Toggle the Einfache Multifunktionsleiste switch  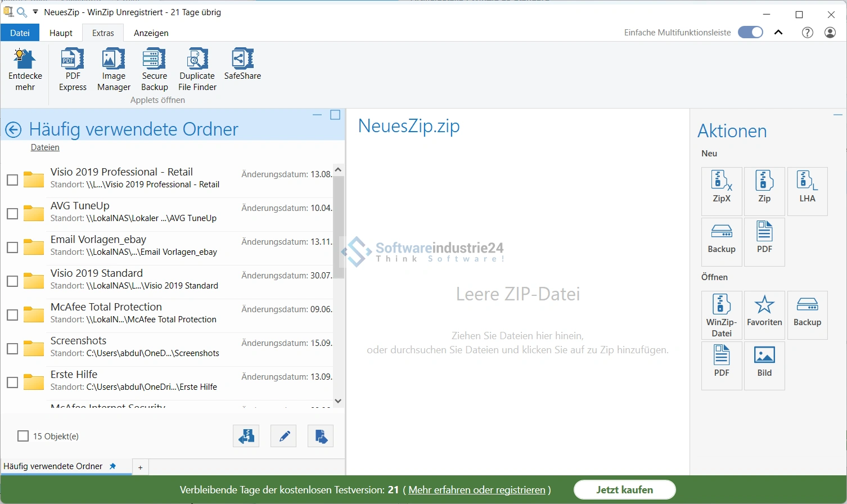click(x=750, y=33)
